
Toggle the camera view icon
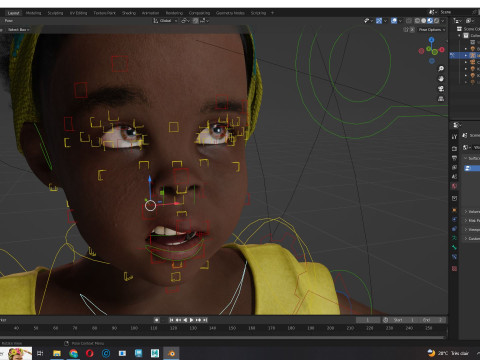pos(441,89)
